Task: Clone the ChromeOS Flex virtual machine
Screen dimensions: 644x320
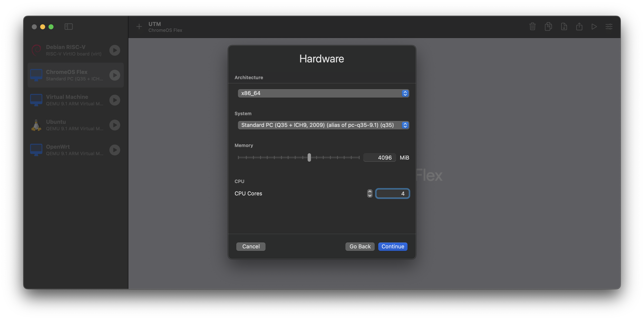Action: [548, 27]
